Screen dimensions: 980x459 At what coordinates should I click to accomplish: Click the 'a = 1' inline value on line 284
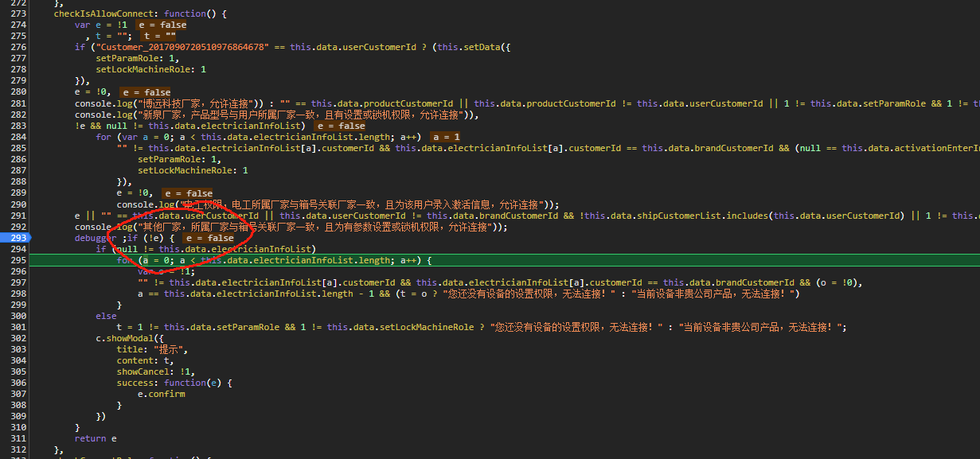coord(446,137)
